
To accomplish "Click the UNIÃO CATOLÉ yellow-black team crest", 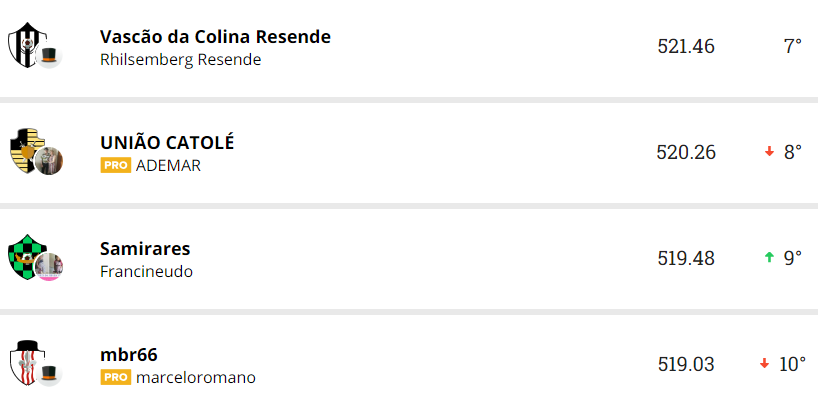I will [23, 150].
